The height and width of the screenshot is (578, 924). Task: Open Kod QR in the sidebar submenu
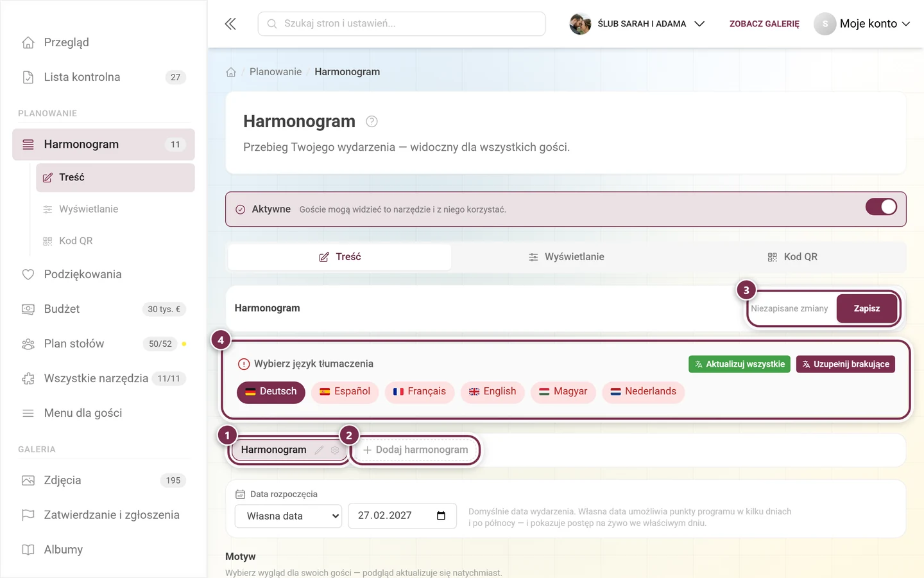coord(116,241)
